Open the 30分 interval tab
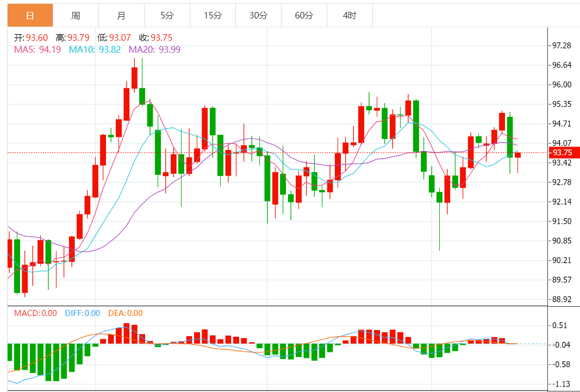 259,15
